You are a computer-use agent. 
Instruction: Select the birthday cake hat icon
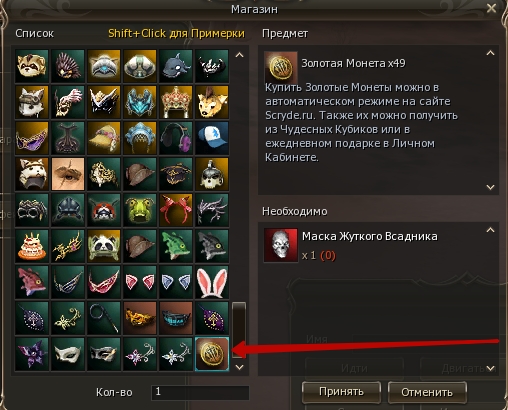tap(32, 246)
